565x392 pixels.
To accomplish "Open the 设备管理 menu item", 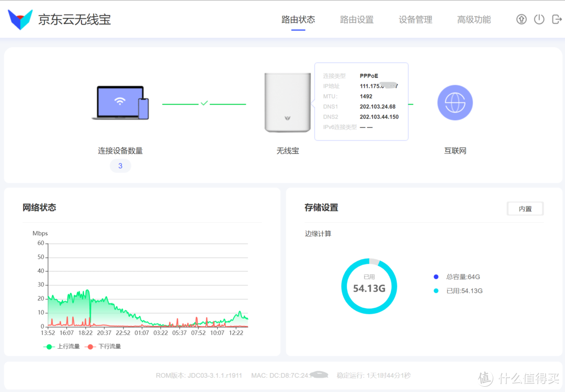I will 415,19.
